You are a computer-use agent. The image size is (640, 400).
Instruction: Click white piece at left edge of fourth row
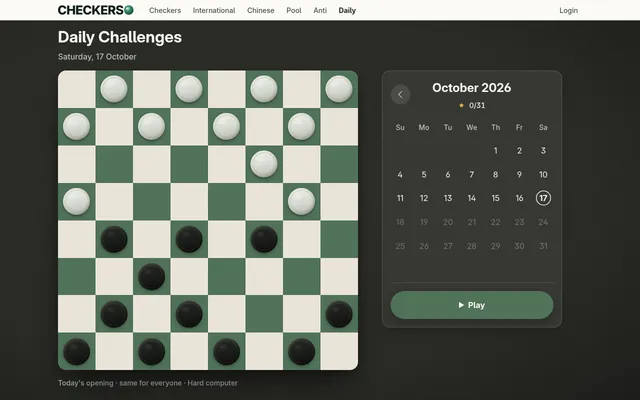coord(76,202)
